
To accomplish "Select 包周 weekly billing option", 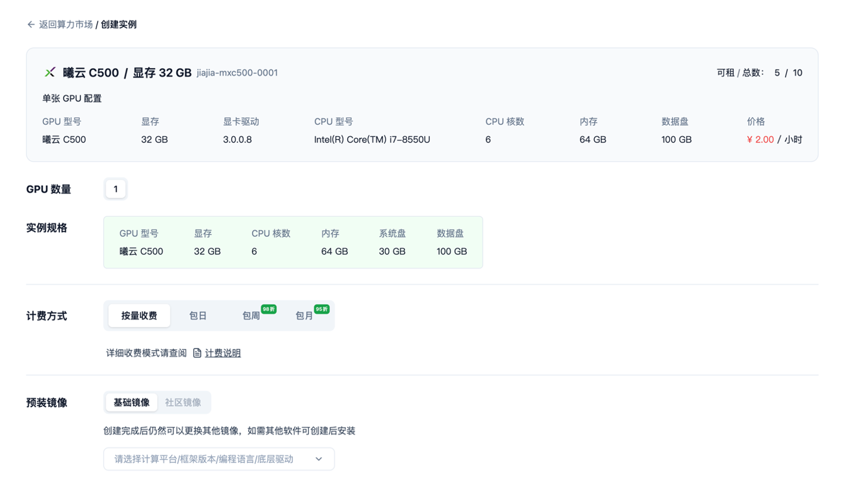I will coord(251,316).
